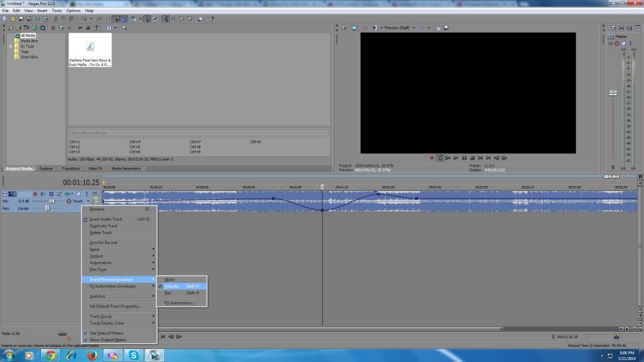Expand the Pan Type submenu

pos(119,270)
